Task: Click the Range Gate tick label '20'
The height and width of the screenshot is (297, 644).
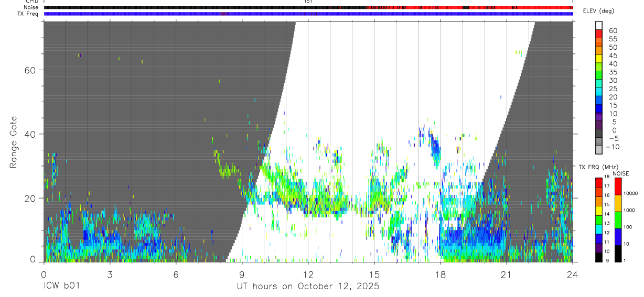Action: [x=31, y=198]
